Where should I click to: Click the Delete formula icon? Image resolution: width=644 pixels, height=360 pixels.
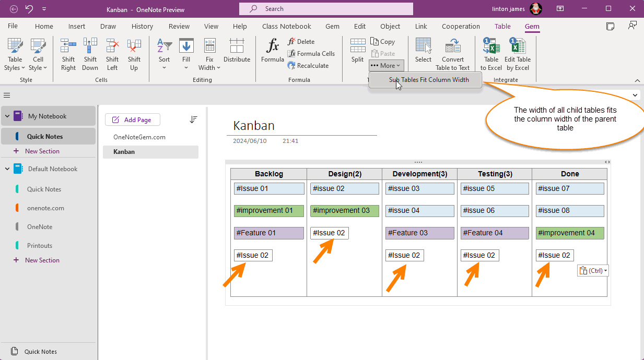pyautogui.click(x=303, y=41)
